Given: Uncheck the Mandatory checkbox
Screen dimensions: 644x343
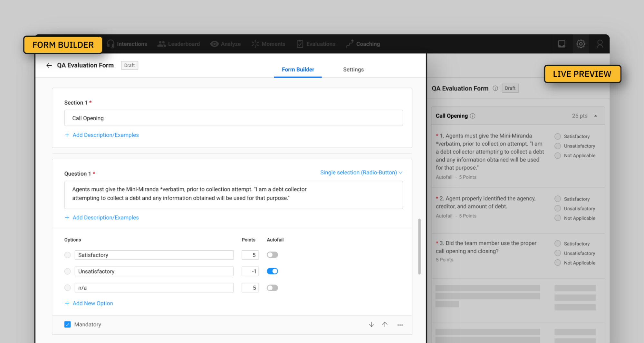Looking at the screenshot, I should [67, 324].
